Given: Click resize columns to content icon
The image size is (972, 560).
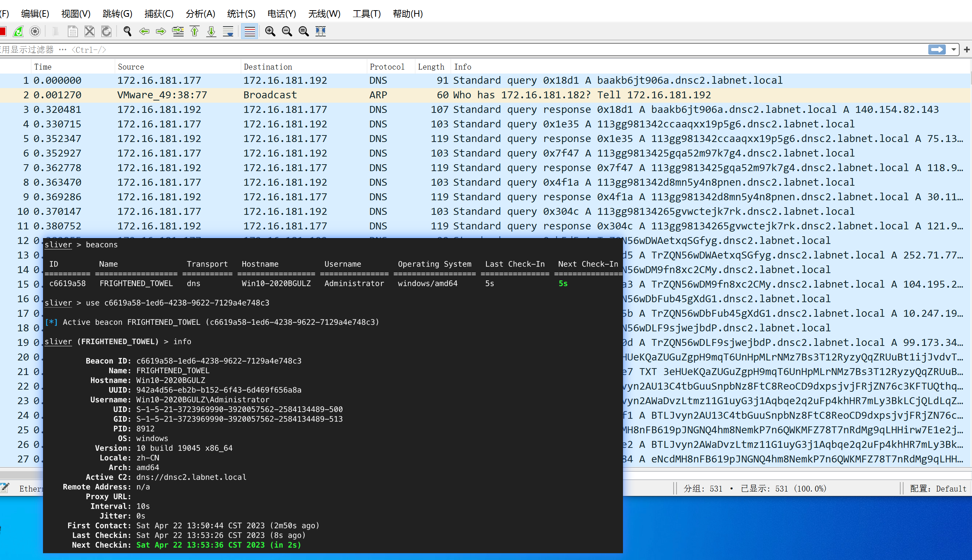Looking at the screenshot, I should click(321, 31).
